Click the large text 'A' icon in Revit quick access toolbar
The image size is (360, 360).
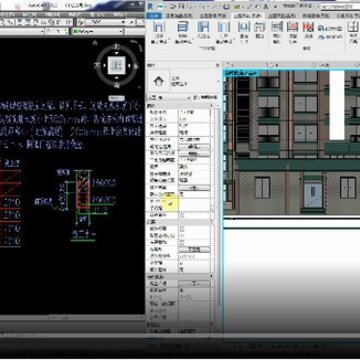click(x=266, y=6)
